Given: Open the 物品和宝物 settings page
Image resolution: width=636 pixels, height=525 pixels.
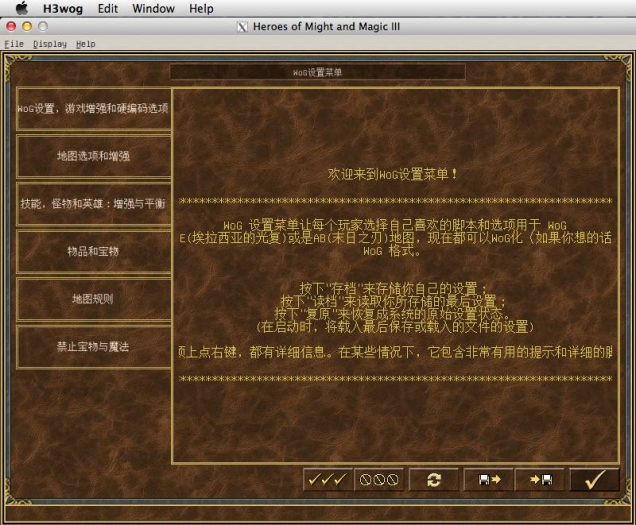Looking at the screenshot, I should point(92,251).
